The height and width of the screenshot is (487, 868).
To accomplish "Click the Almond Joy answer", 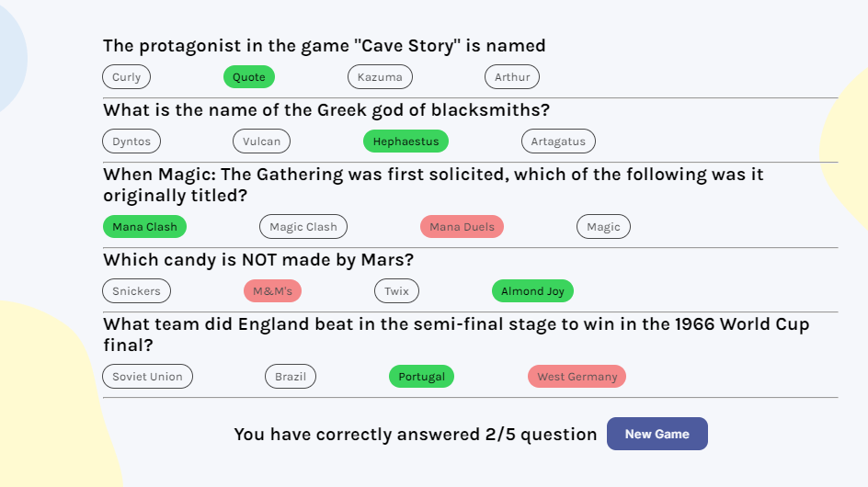I will pyautogui.click(x=532, y=291).
